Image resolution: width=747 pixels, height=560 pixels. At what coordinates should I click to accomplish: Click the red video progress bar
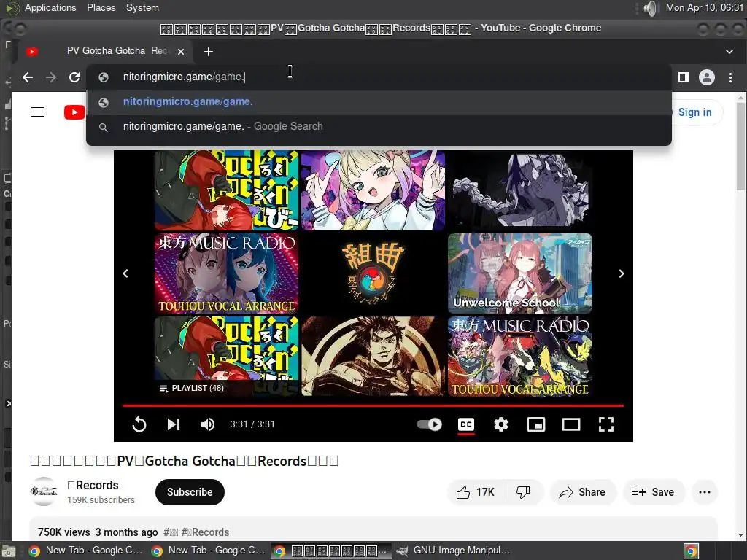373,405
